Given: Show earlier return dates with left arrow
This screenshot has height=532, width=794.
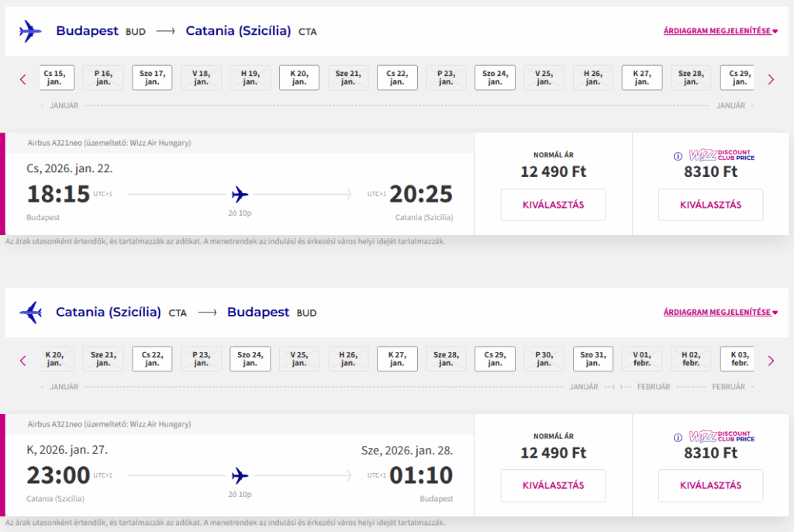Looking at the screenshot, I should pos(22,361).
